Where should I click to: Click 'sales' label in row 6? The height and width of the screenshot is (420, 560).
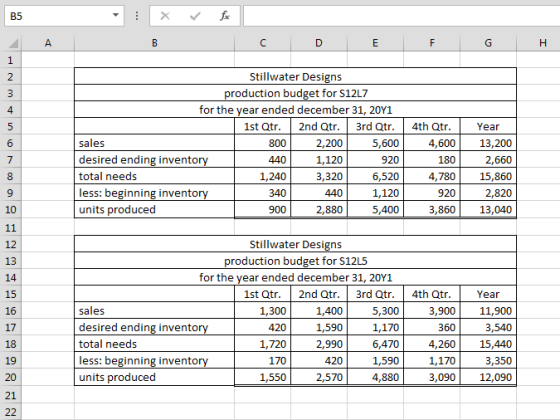tap(92, 143)
